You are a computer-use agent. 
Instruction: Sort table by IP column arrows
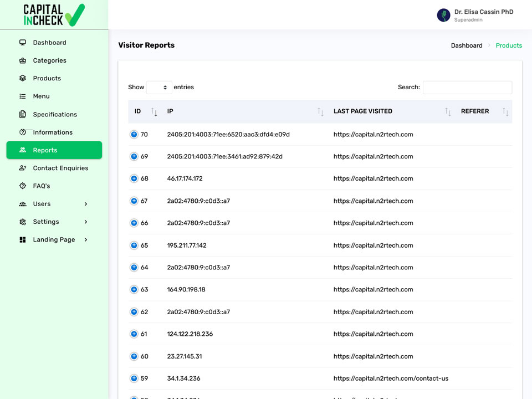(x=320, y=111)
